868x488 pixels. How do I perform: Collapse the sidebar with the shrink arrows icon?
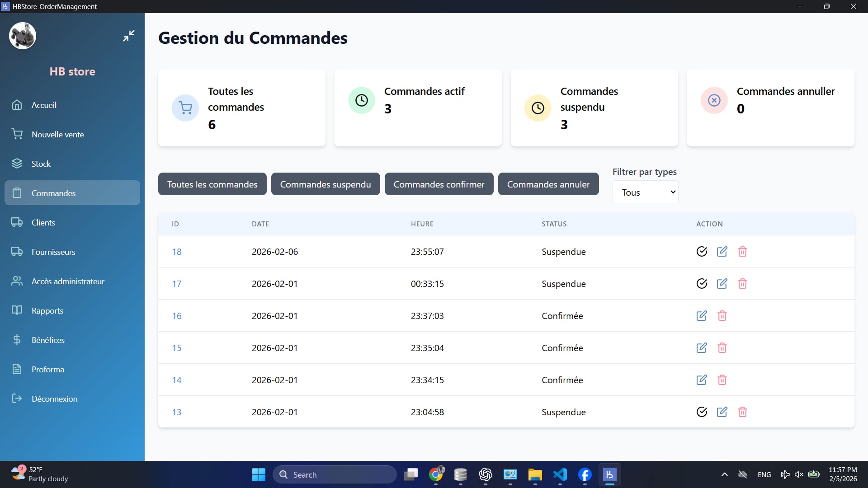[x=128, y=35]
